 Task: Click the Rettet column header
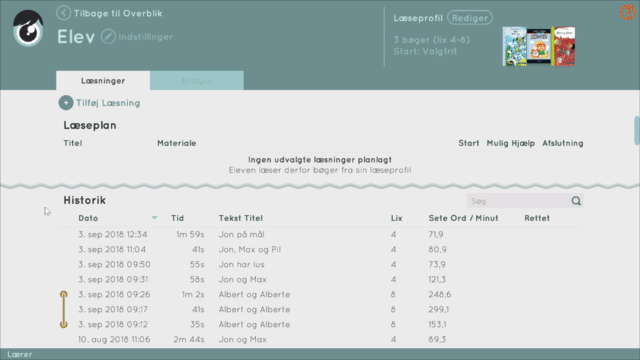537,218
